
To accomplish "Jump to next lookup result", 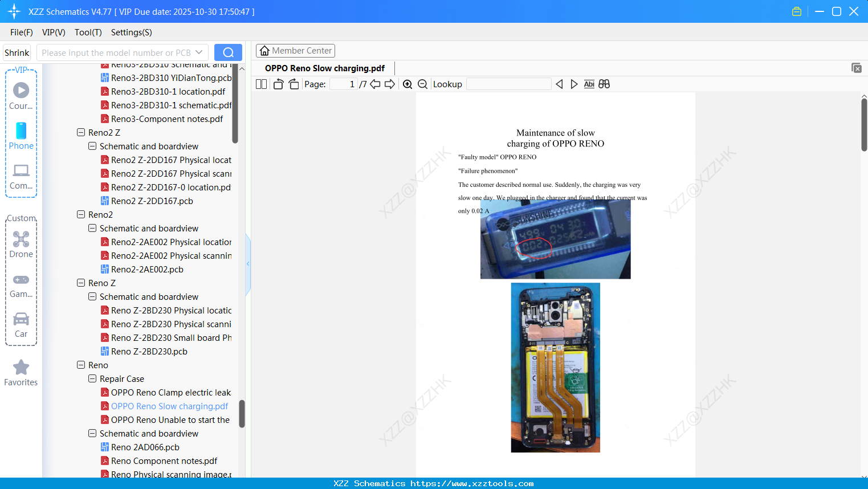I will (574, 84).
